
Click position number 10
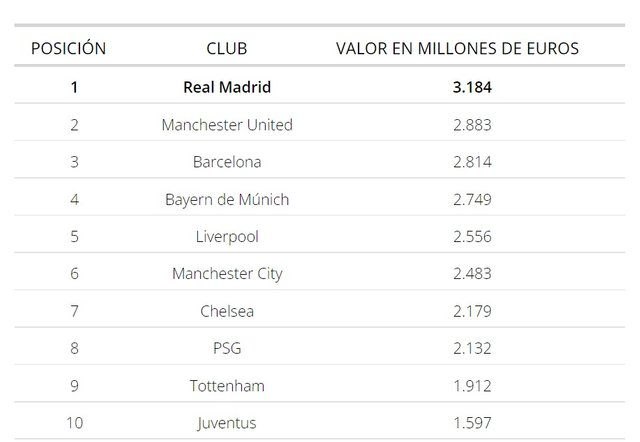(74, 423)
